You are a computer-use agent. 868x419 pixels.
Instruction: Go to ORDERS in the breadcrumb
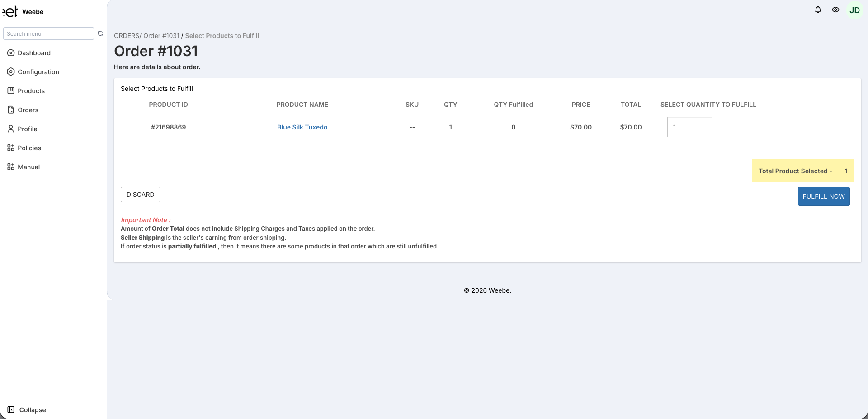(126, 36)
